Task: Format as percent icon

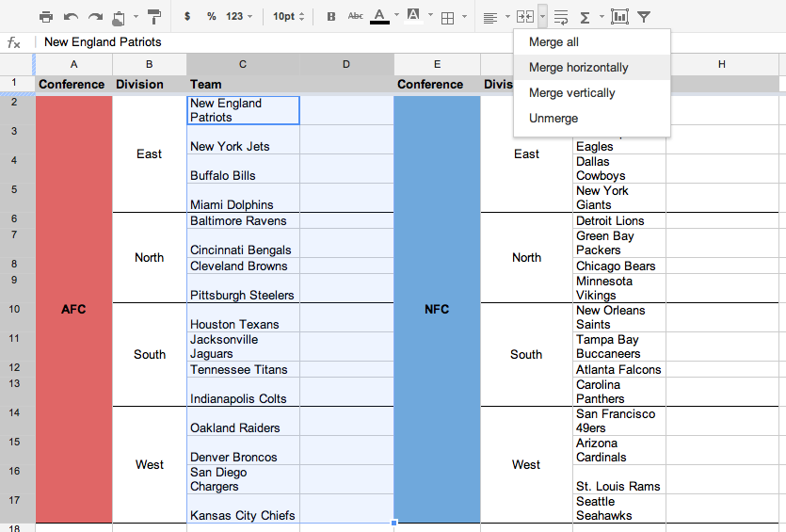Action: (x=212, y=17)
